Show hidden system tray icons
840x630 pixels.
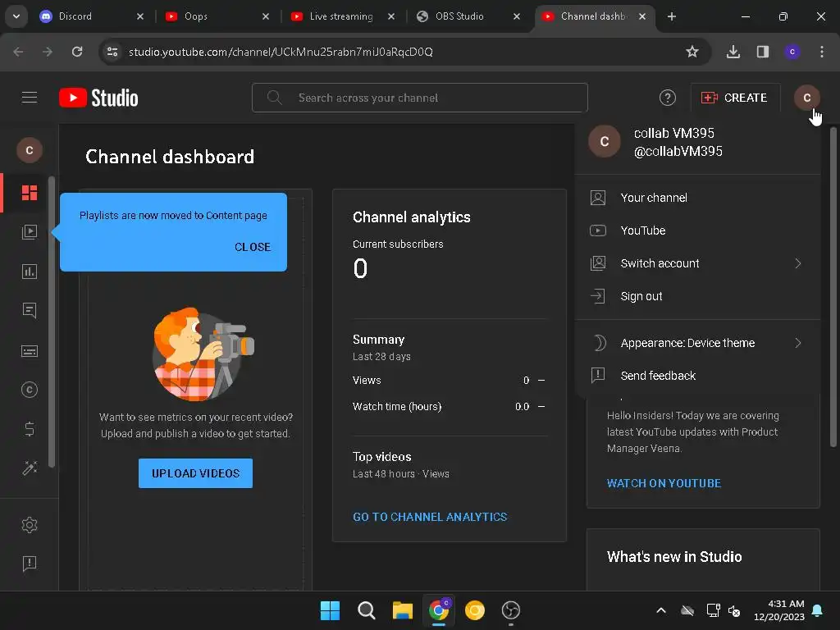661,610
